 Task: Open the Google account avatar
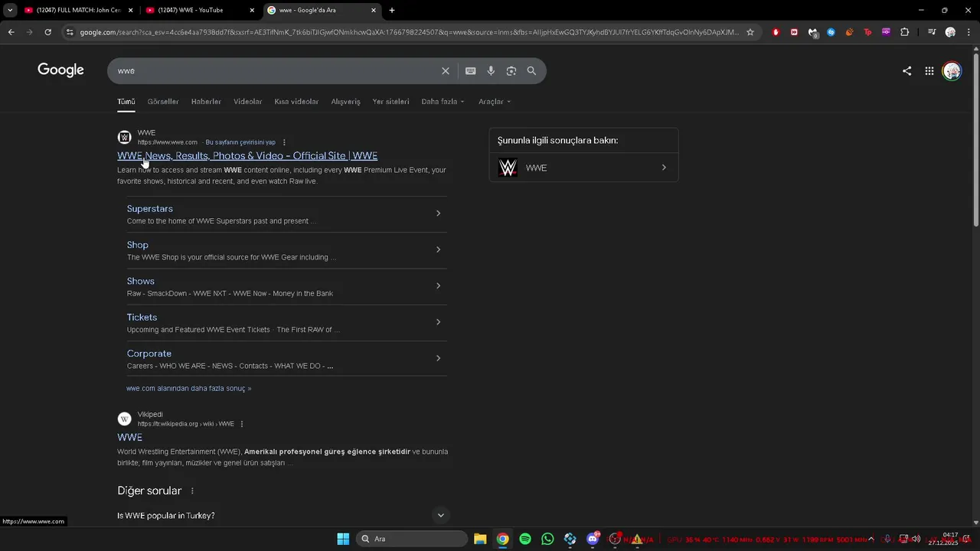click(x=952, y=71)
